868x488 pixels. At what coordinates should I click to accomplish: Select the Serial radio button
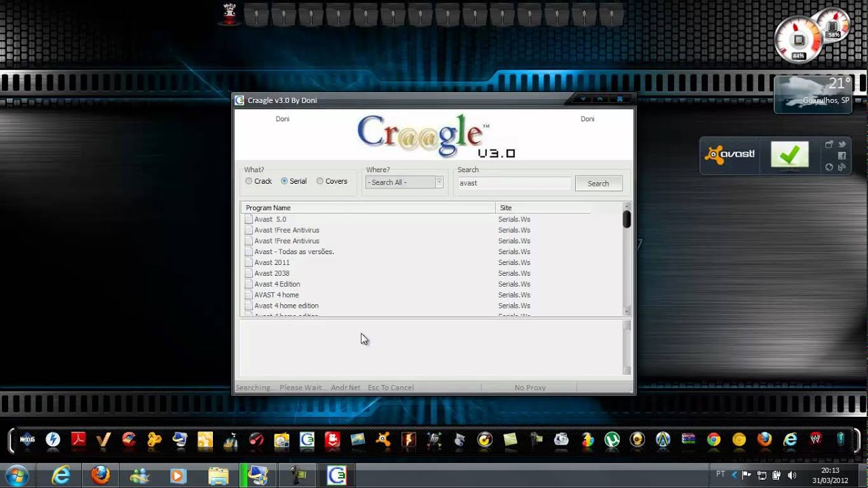(x=285, y=181)
